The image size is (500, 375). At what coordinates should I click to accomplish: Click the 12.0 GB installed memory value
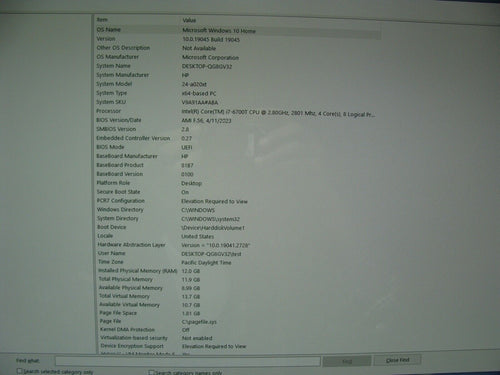click(x=191, y=272)
